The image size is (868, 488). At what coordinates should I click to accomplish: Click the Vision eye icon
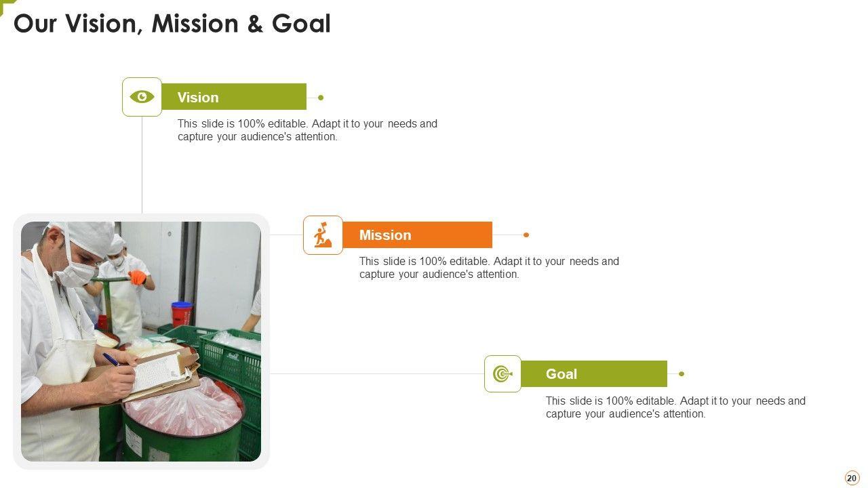point(142,97)
